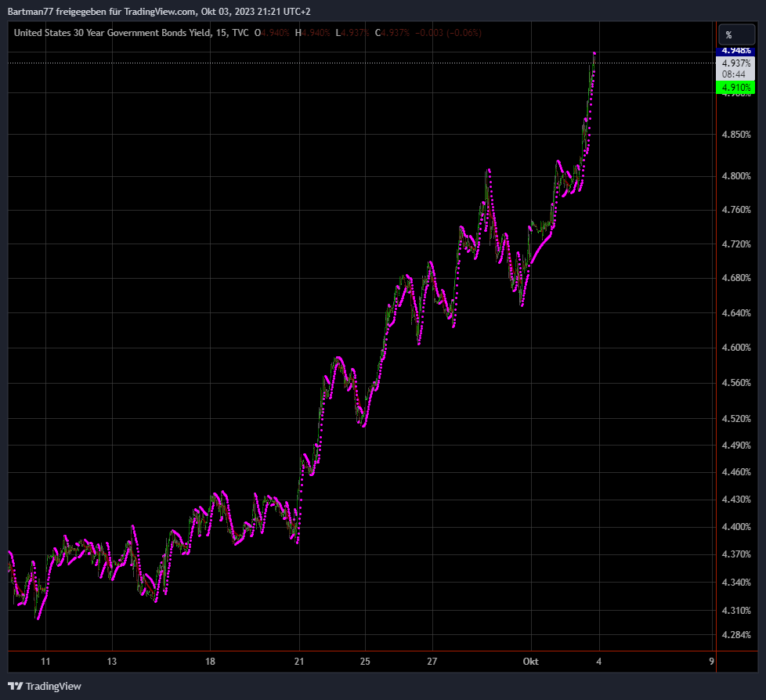
Task: Toggle the percent scale button
Action: [728, 35]
